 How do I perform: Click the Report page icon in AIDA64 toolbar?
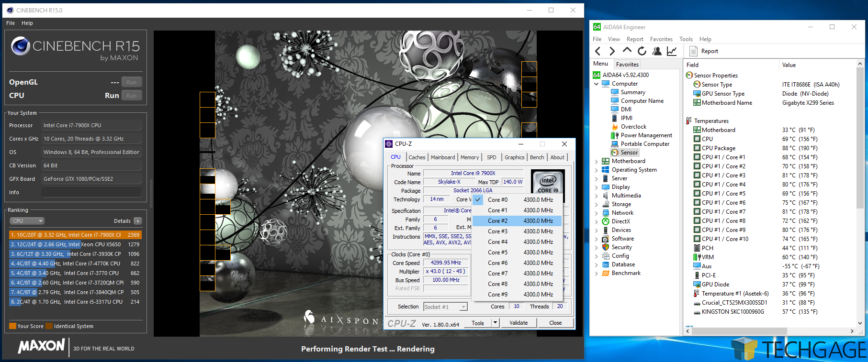tap(693, 51)
